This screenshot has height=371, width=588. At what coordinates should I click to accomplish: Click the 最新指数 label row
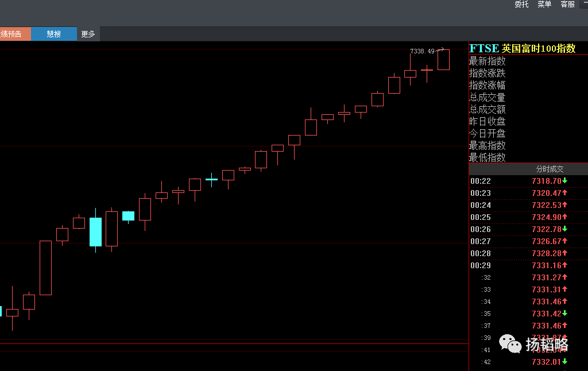coord(487,61)
